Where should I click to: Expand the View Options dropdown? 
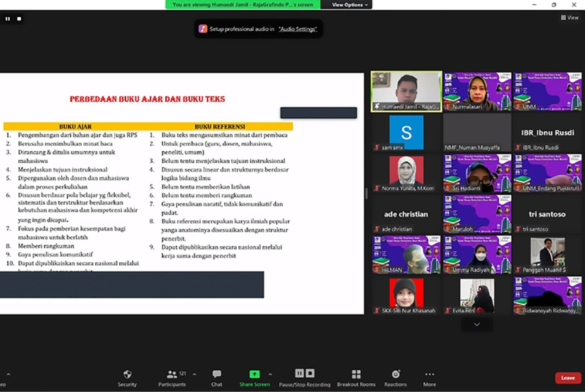pos(347,5)
